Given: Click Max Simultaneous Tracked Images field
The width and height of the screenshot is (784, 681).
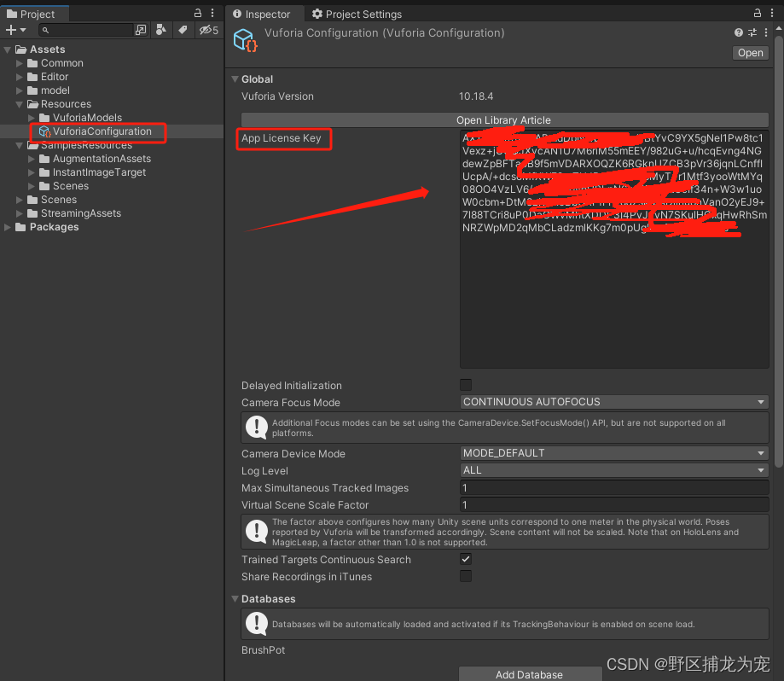Looking at the screenshot, I should [614, 487].
